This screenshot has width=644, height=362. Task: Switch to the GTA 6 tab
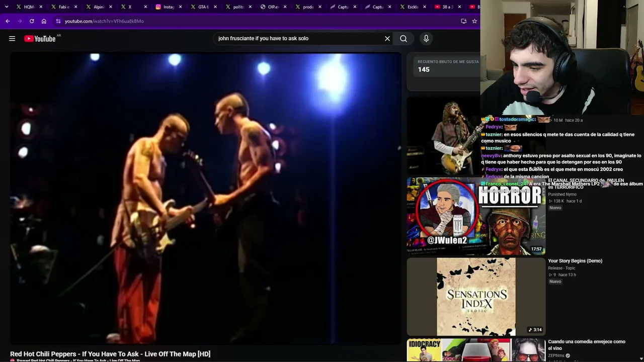tap(203, 7)
